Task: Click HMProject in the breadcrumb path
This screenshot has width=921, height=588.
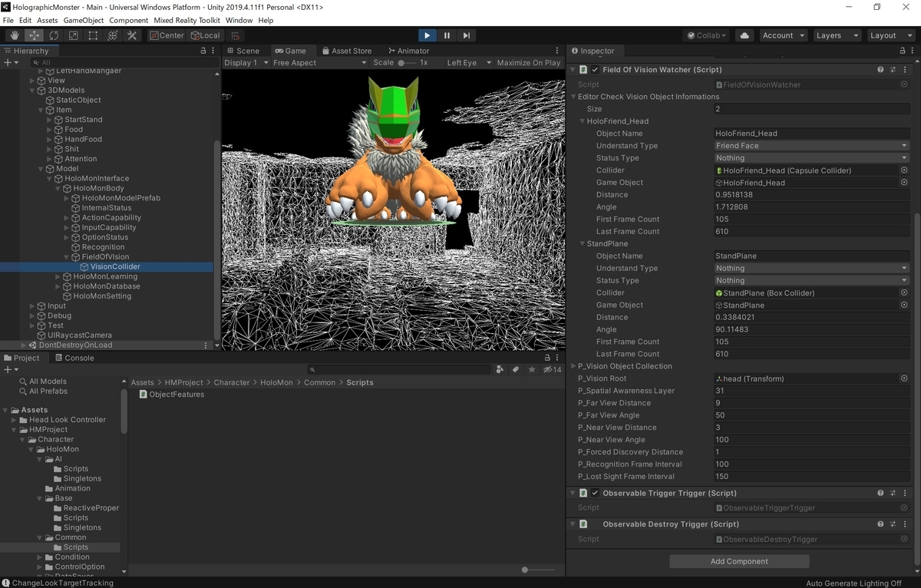Action: point(183,382)
